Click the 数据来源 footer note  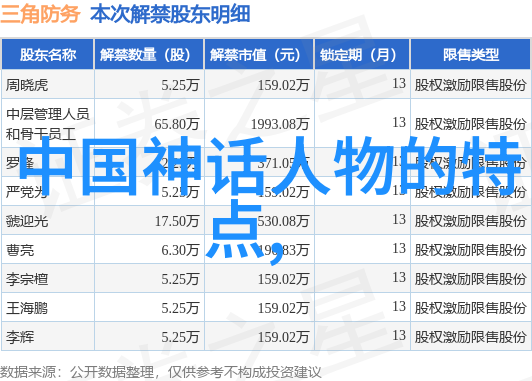[x=160, y=372]
